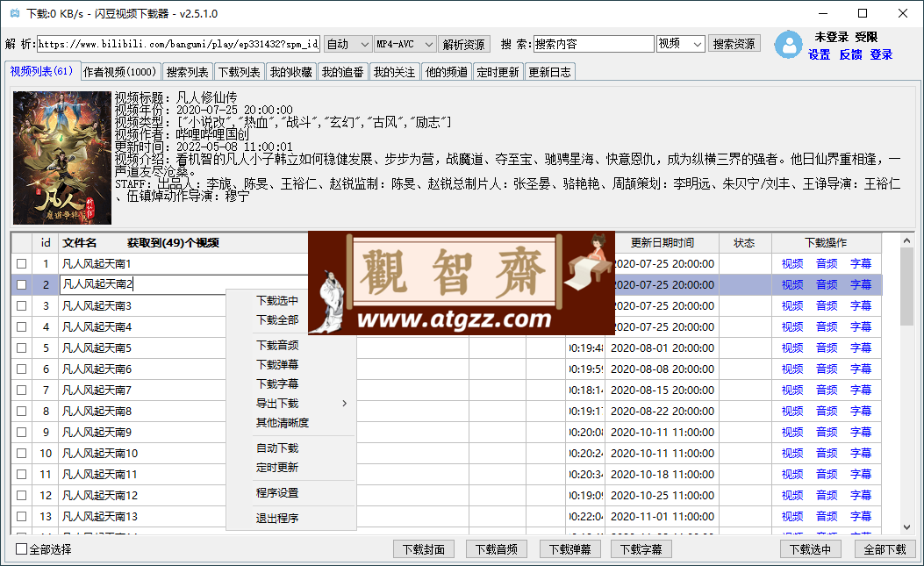Choose 下载音频 in context menu
This screenshot has height=566, width=924.
point(291,346)
